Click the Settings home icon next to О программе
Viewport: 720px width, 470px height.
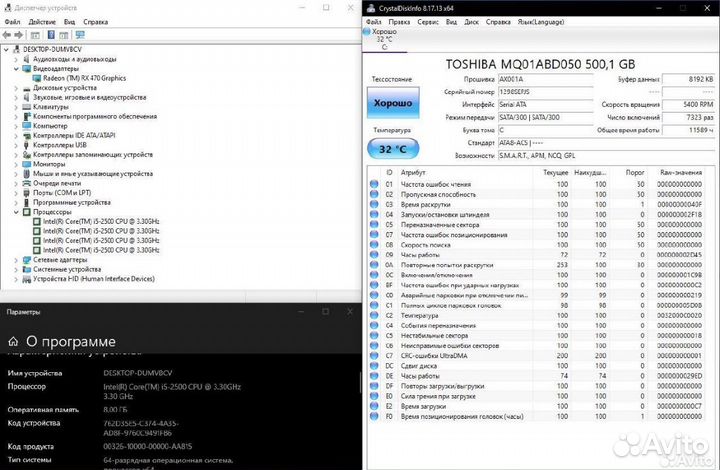(x=13, y=341)
